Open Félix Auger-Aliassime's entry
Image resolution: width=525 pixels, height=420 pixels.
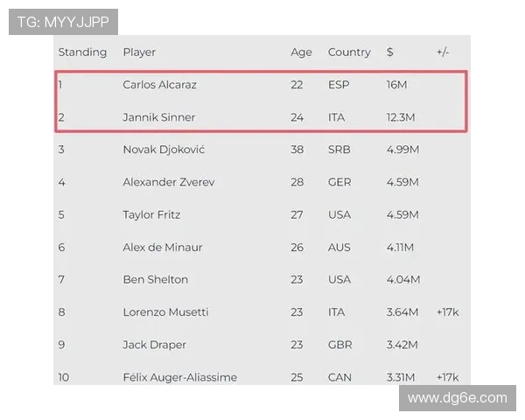point(179,377)
